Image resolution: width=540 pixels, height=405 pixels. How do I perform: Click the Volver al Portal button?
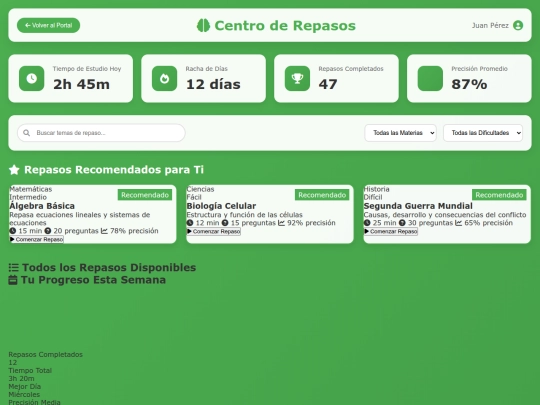pos(48,25)
